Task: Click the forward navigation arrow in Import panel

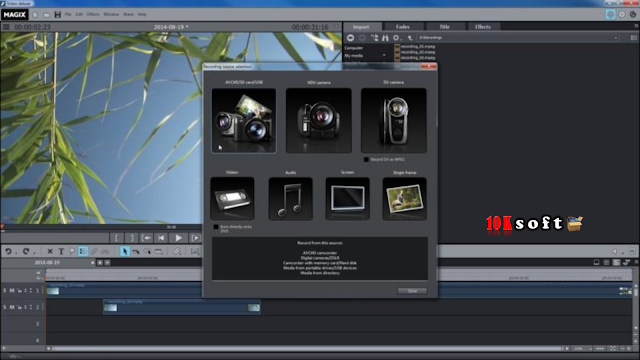Action: [362, 38]
